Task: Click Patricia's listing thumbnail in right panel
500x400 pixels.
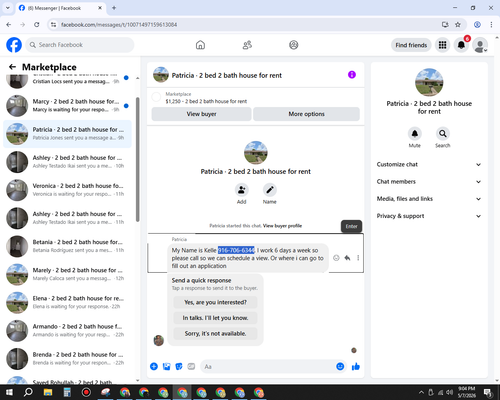Action: 429,82
